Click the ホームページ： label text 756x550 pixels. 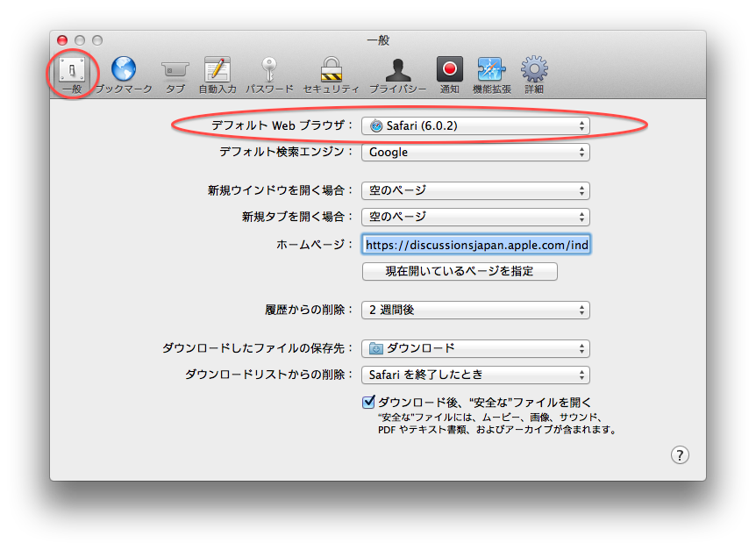click(x=314, y=245)
